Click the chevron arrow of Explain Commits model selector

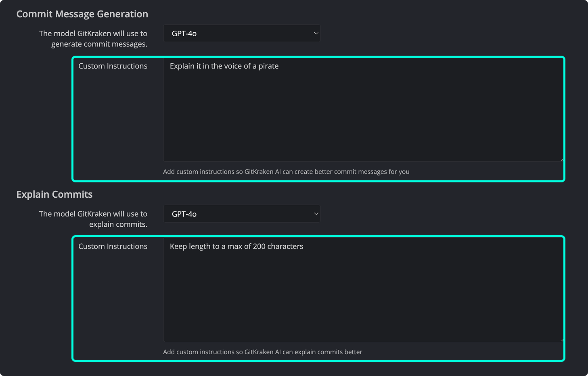pos(316,214)
